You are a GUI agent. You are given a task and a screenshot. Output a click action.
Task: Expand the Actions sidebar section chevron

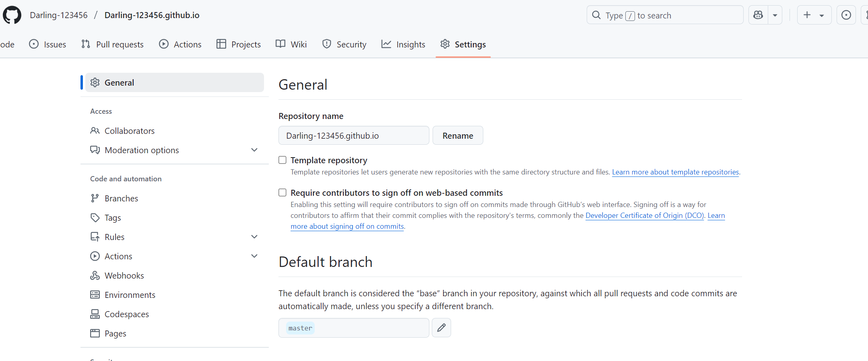(x=254, y=256)
